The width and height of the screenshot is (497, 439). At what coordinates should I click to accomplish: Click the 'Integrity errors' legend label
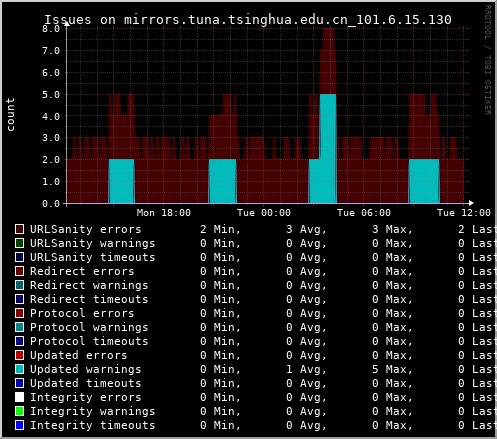(86, 397)
